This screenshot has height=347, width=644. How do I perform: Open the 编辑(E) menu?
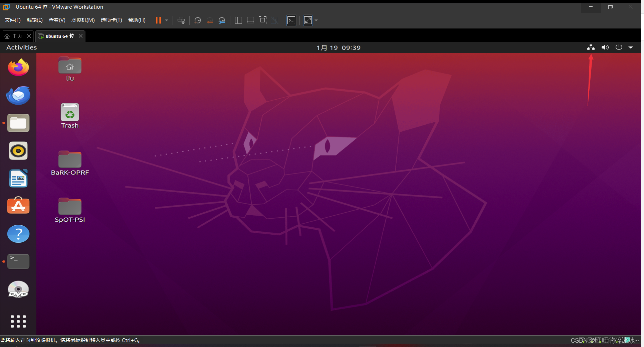(35, 20)
